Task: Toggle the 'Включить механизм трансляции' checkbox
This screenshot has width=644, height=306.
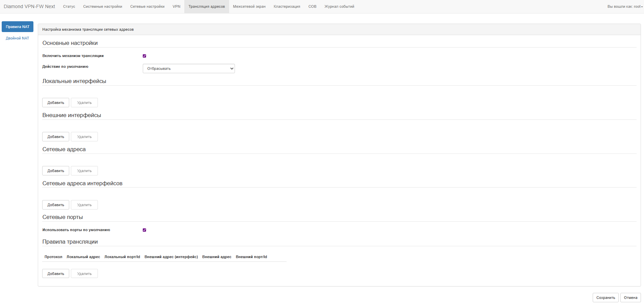Action: tap(144, 56)
